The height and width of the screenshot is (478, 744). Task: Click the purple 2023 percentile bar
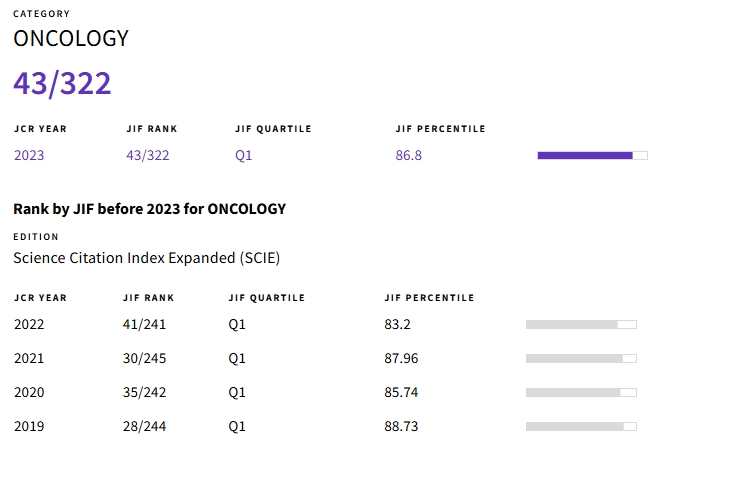click(592, 155)
